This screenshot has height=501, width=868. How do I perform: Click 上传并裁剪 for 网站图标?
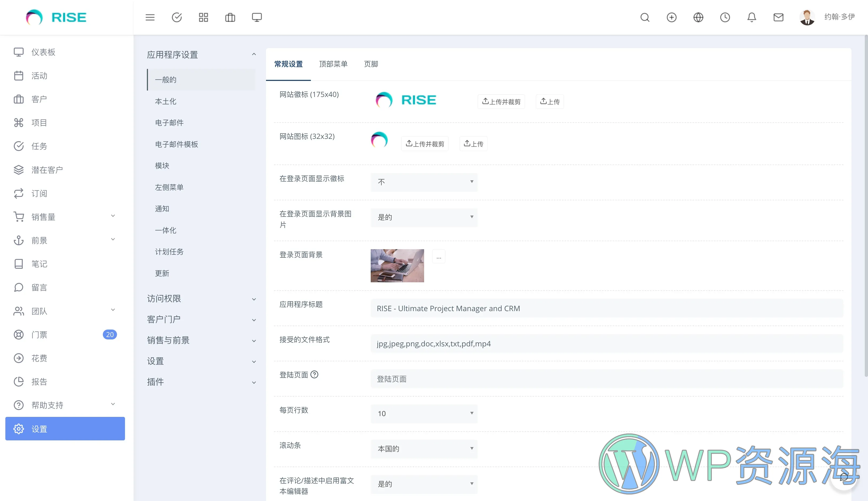pyautogui.click(x=425, y=143)
